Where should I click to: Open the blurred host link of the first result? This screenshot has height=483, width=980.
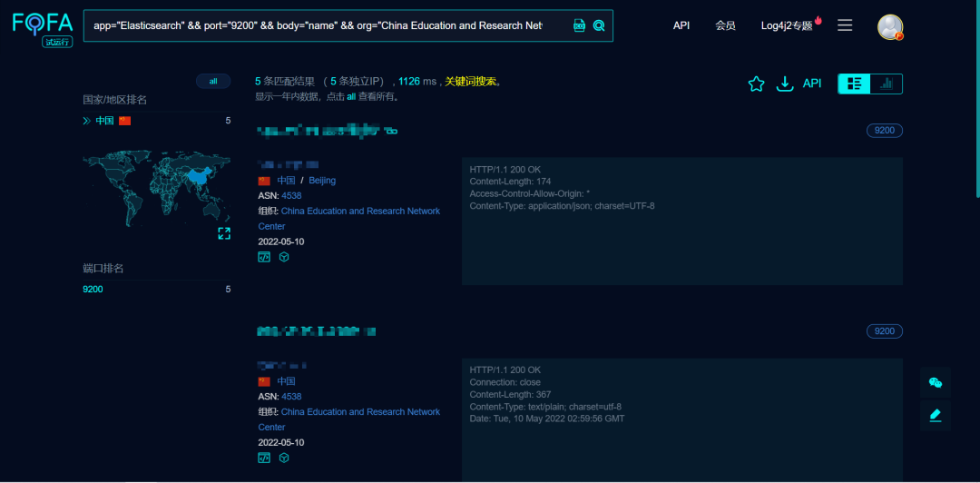pyautogui.click(x=318, y=130)
